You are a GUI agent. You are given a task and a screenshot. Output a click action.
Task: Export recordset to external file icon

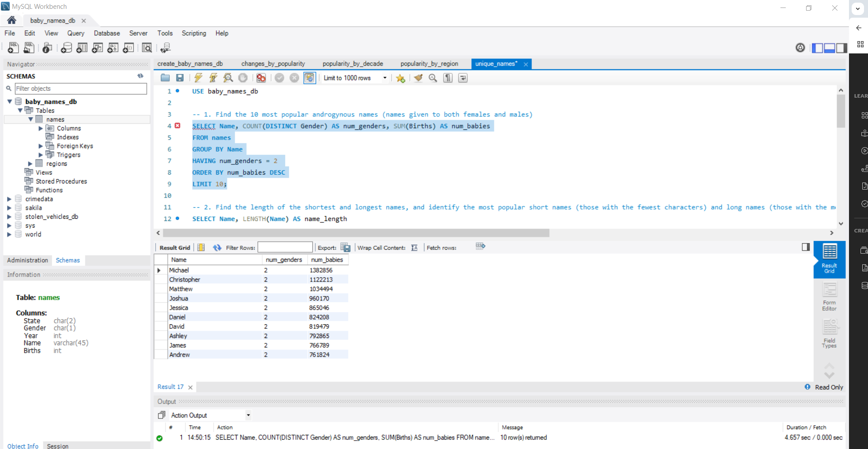[346, 247]
